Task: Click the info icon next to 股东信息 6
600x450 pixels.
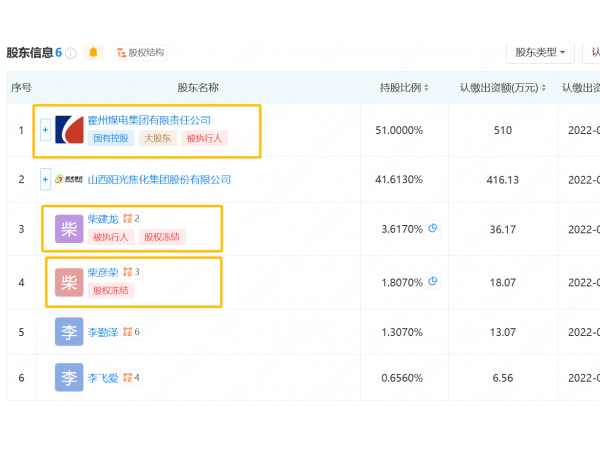Action: (71, 53)
